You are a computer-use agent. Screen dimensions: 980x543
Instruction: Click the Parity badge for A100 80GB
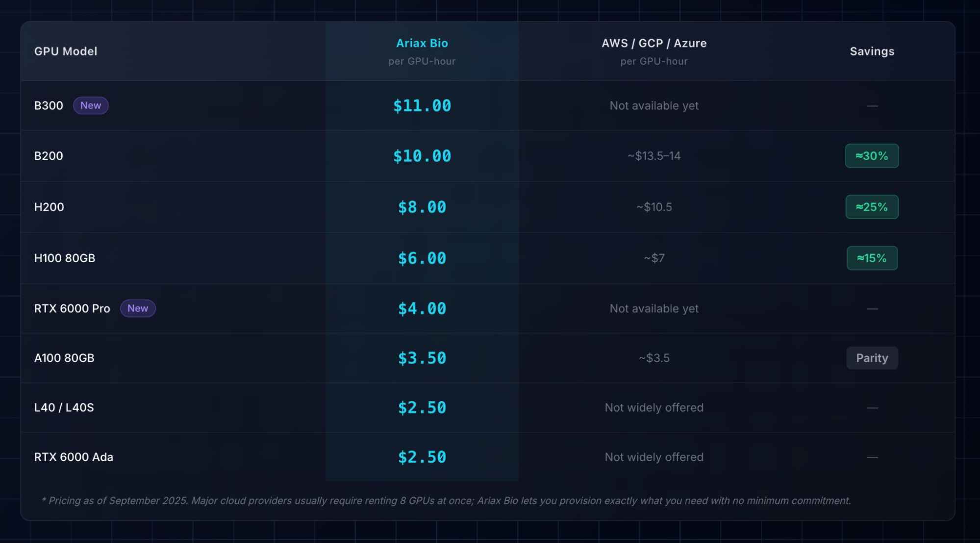click(872, 358)
